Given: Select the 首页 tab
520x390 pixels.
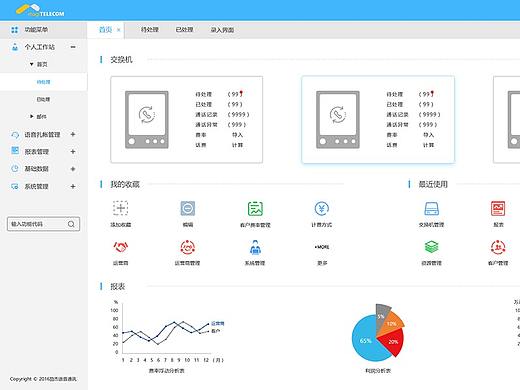Looking at the screenshot, I should click(x=105, y=30).
